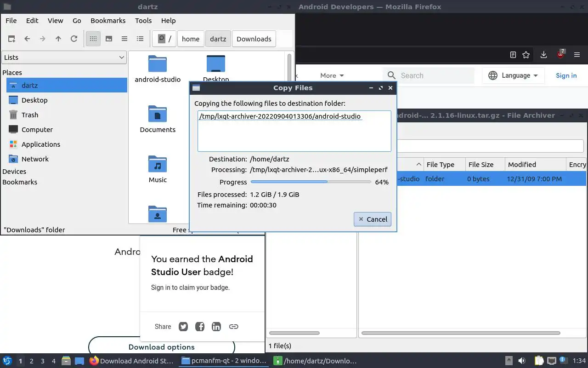Click the 'dartz' path button
The width and height of the screenshot is (588, 368).
pos(218,39)
